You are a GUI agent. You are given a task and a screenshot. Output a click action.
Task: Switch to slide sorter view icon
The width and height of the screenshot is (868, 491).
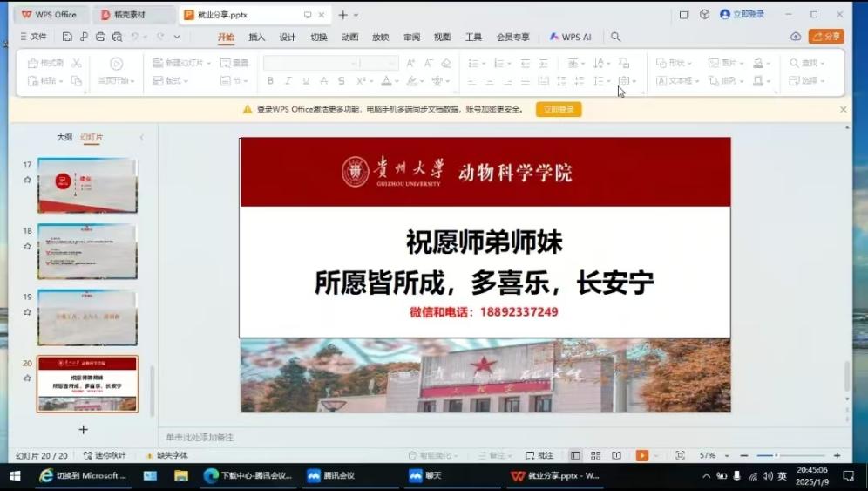[x=596, y=455]
